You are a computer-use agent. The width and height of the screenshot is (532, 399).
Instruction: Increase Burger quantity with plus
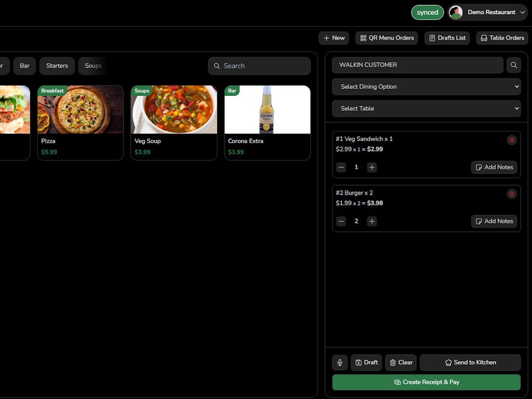[372, 221]
